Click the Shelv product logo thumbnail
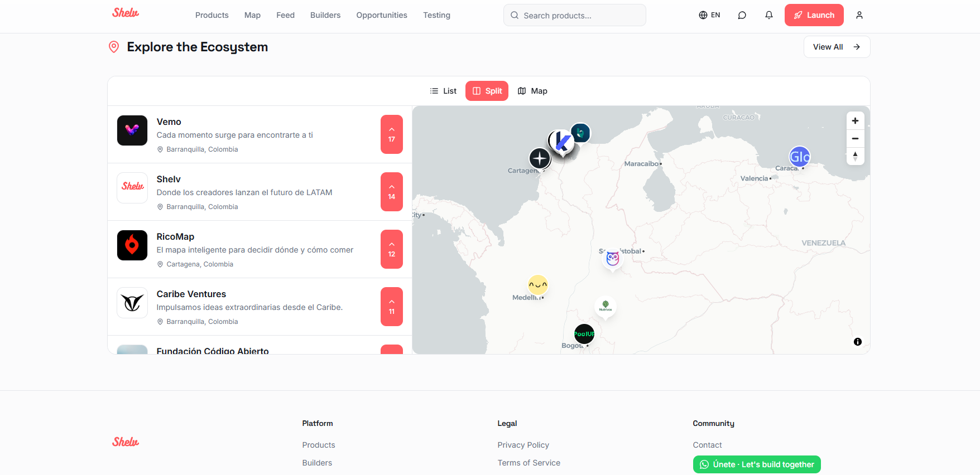The image size is (980, 475). click(132, 188)
